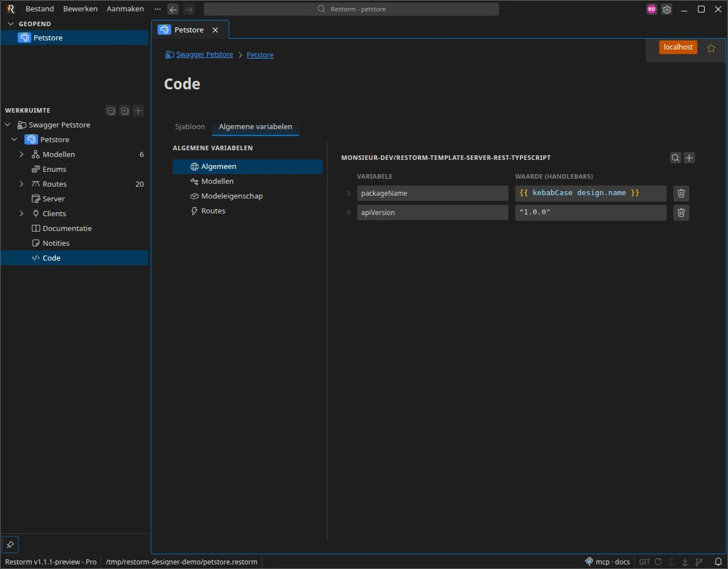Open Routes in the workspace tree
This screenshot has width=728, height=569.
75,184
